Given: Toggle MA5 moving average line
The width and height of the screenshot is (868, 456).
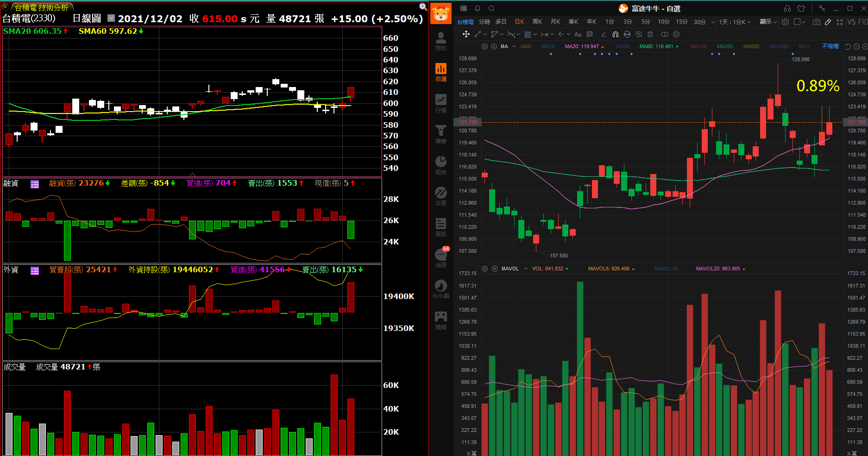Looking at the screenshot, I should pos(526,46).
